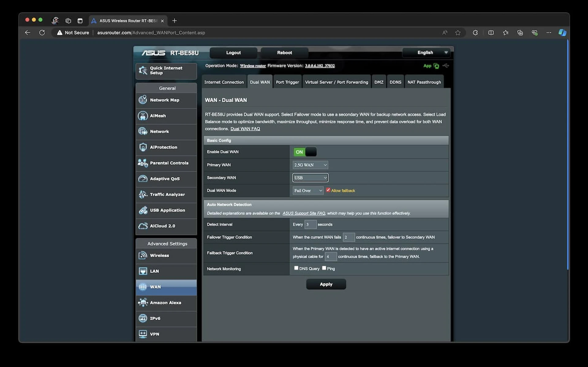Uncheck the Allow failback checkbox
Image resolution: width=588 pixels, height=367 pixels.
point(328,190)
